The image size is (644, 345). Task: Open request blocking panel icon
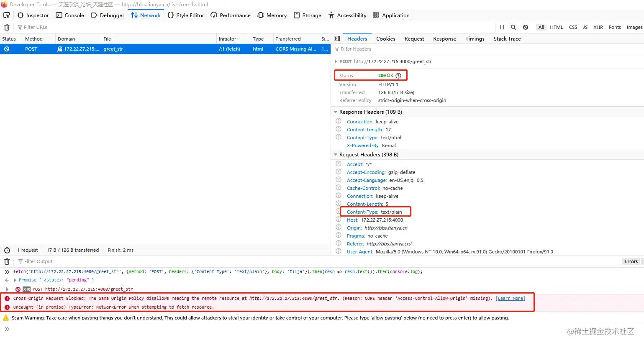click(x=526, y=27)
